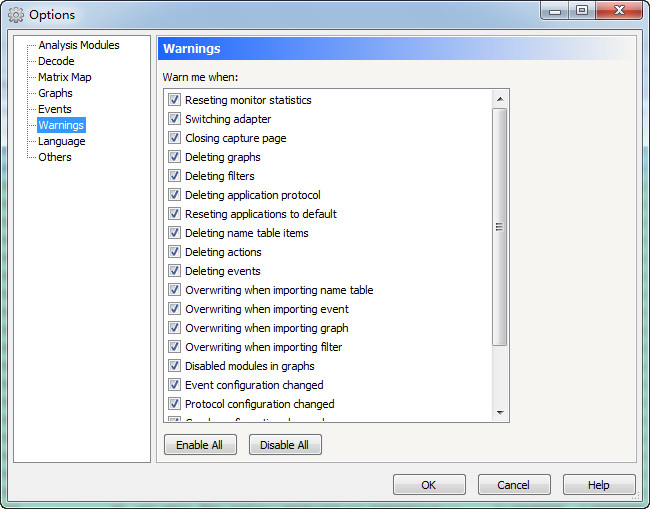Click the Options gear icon in title bar
This screenshot has width=650, height=509.
tap(16, 15)
